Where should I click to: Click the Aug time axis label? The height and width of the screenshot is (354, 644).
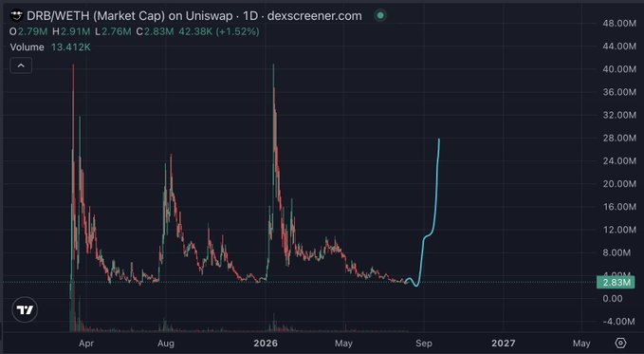click(x=166, y=343)
